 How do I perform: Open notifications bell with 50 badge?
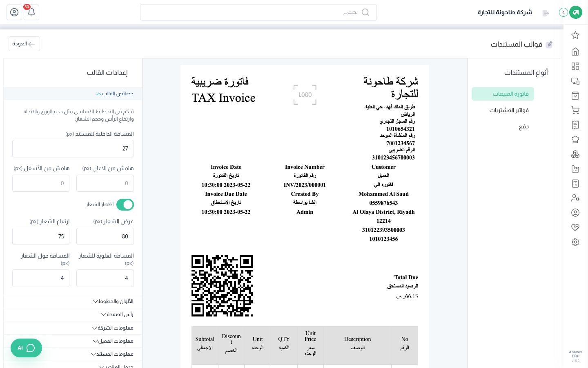click(x=31, y=12)
